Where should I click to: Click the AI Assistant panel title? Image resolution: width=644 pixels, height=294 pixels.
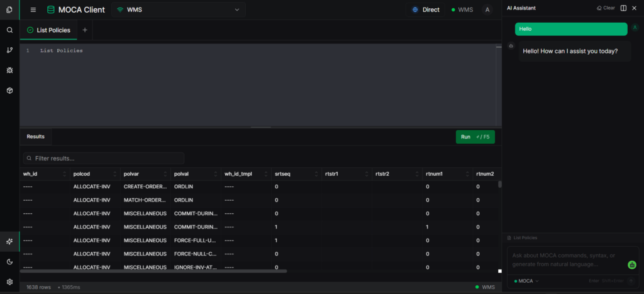tap(521, 8)
